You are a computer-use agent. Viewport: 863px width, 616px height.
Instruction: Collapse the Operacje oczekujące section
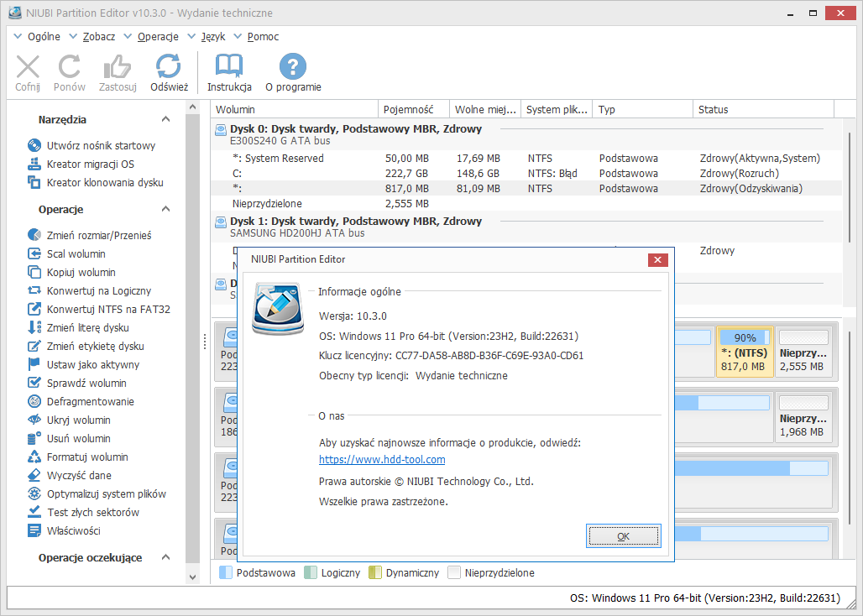(165, 557)
